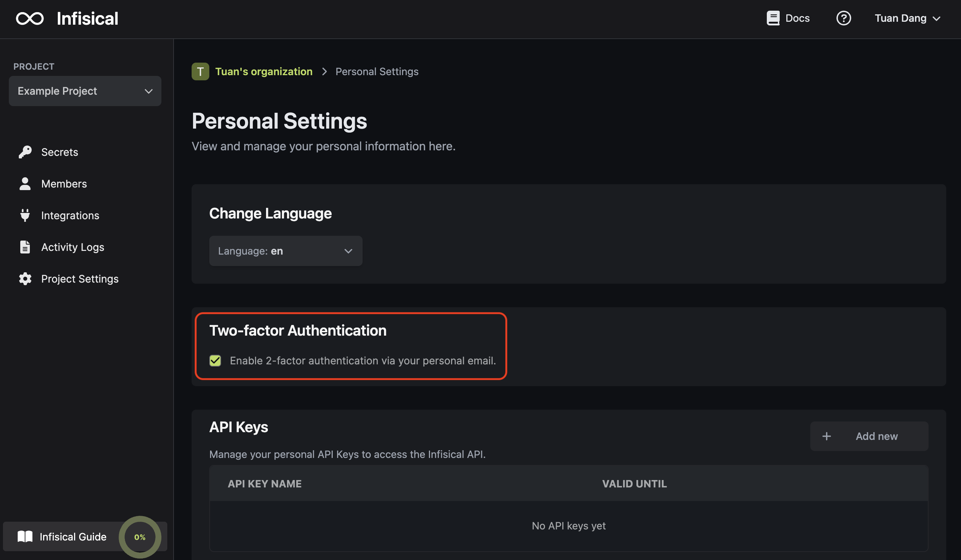Click the Members person icon
This screenshot has height=560, width=961.
(25, 183)
